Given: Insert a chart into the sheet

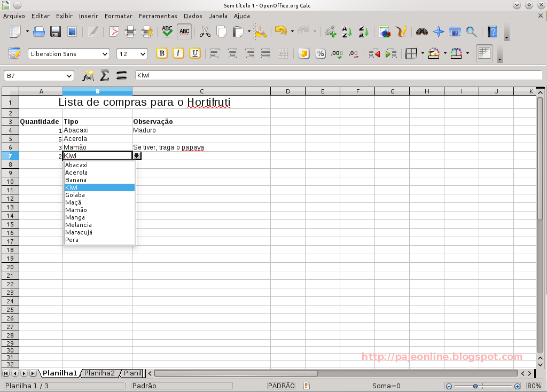Looking at the screenshot, I should 384,32.
